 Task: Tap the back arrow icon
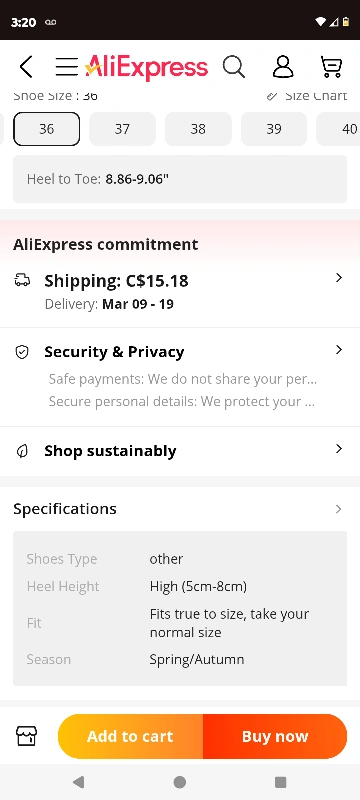tap(26, 67)
